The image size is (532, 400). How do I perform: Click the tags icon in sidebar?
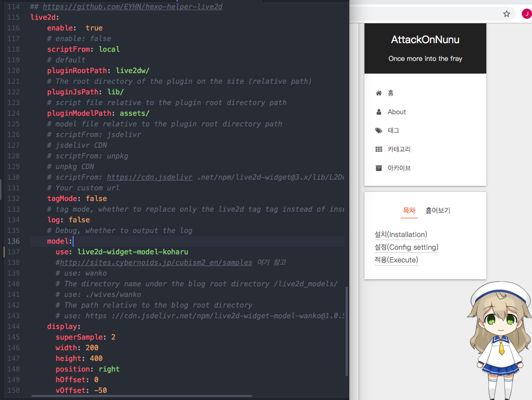coord(379,130)
